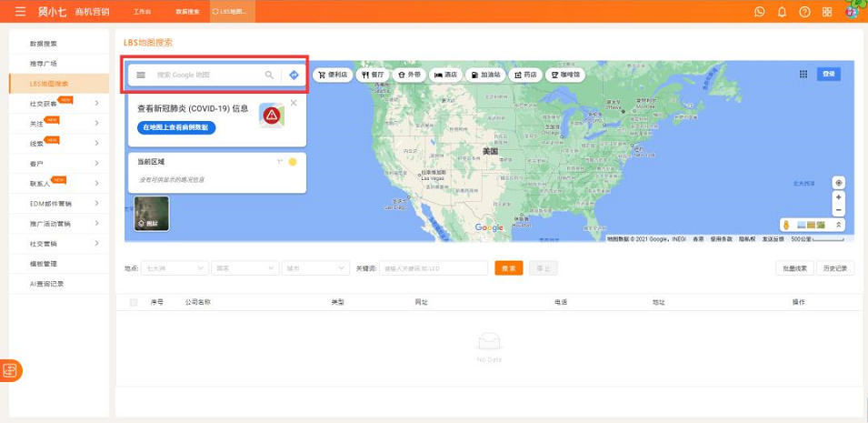This screenshot has height=423, width=868.
Task: Click the 公司名称 column header
Action: click(197, 303)
